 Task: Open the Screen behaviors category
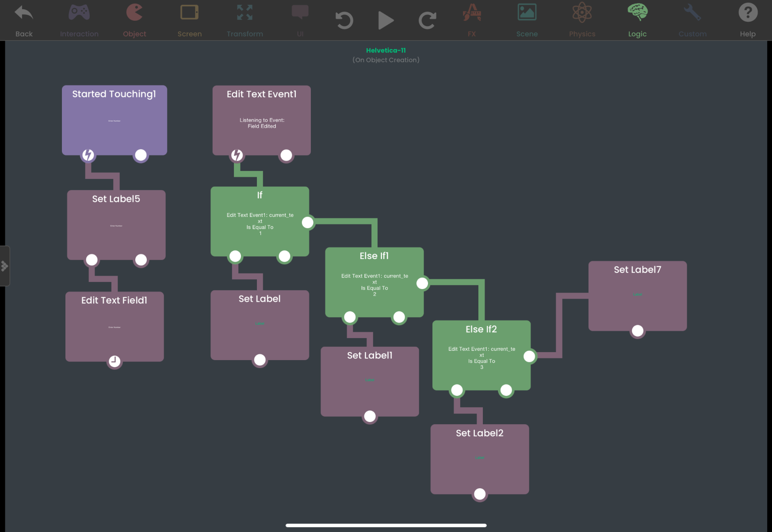189,13
